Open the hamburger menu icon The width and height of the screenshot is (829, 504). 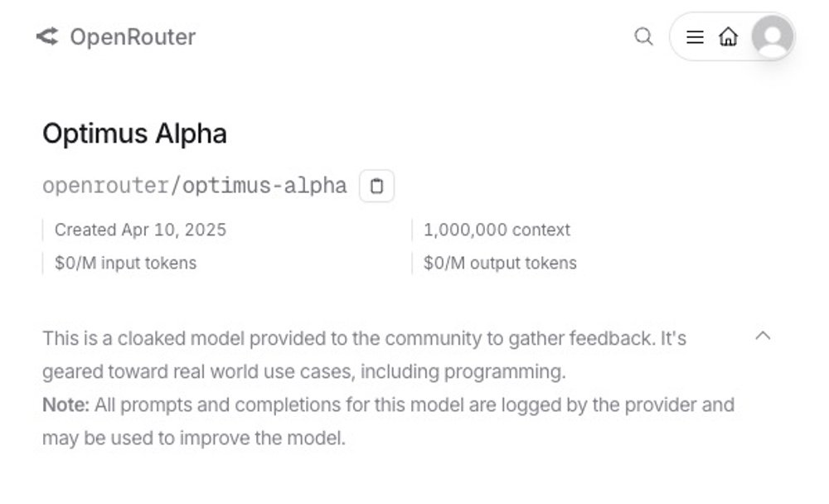(695, 37)
